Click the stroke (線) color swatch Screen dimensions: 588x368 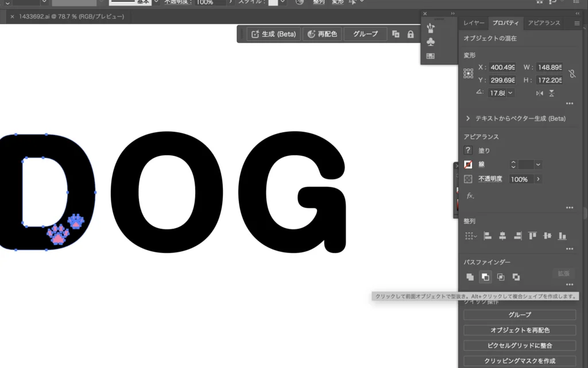click(468, 164)
